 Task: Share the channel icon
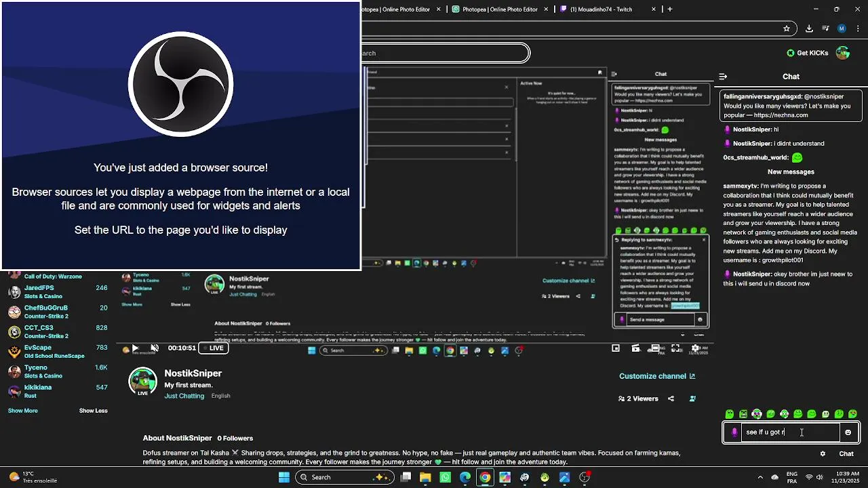click(671, 399)
